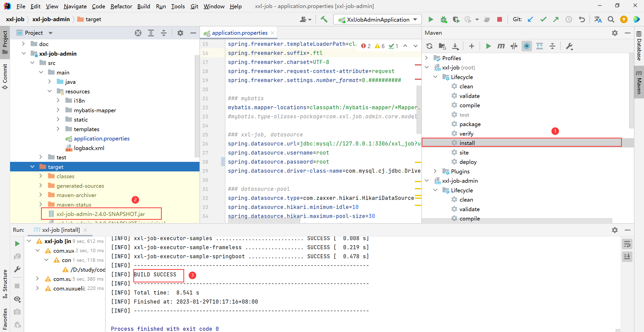The height and width of the screenshot is (332, 644).
Task: Select the package lifecycle goal
Action: tap(470, 124)
